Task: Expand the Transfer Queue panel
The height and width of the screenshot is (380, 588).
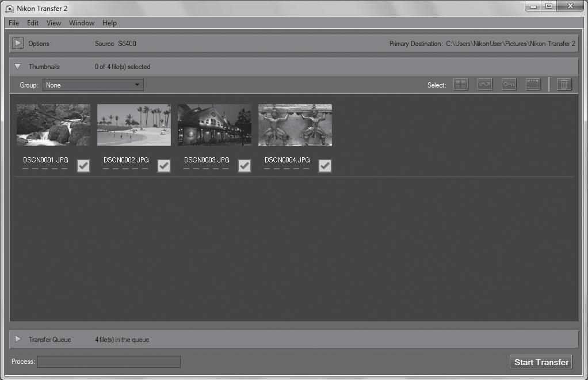Action: coord(18,339)
